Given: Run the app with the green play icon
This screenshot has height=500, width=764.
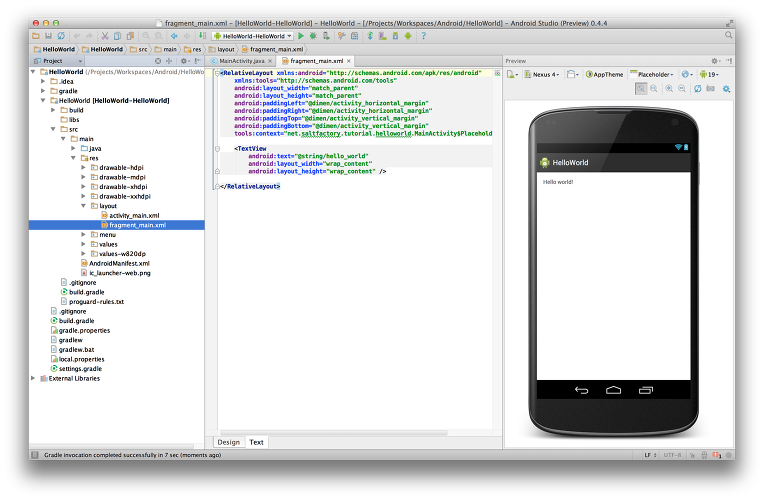Looking at the screenshot, I should 301,36.
